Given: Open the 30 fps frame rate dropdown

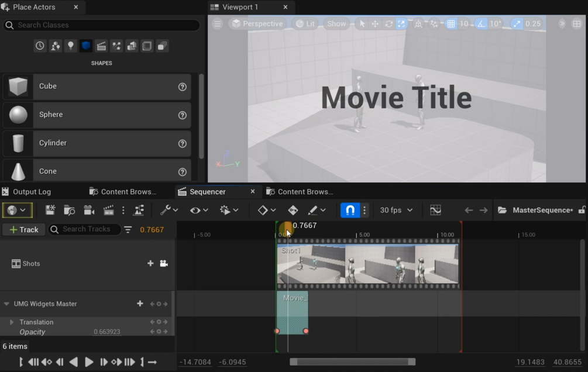Looking at the screenshot, I should [x=397, y=209].
